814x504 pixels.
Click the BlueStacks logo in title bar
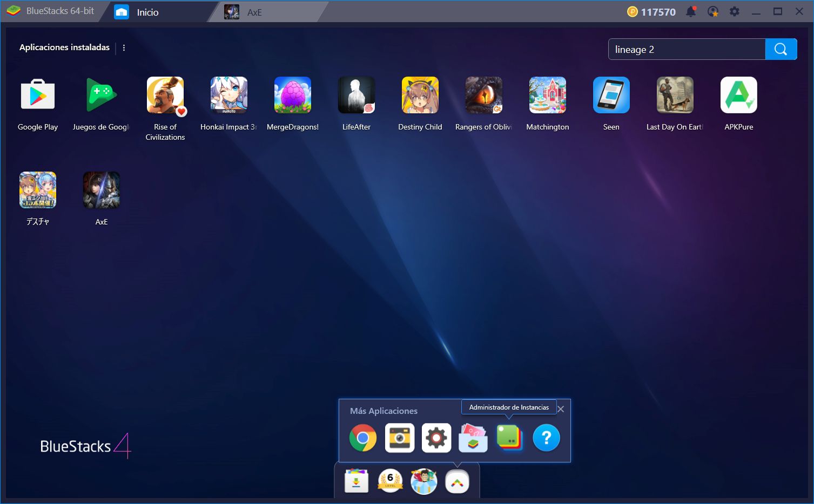tap(14, 11)
